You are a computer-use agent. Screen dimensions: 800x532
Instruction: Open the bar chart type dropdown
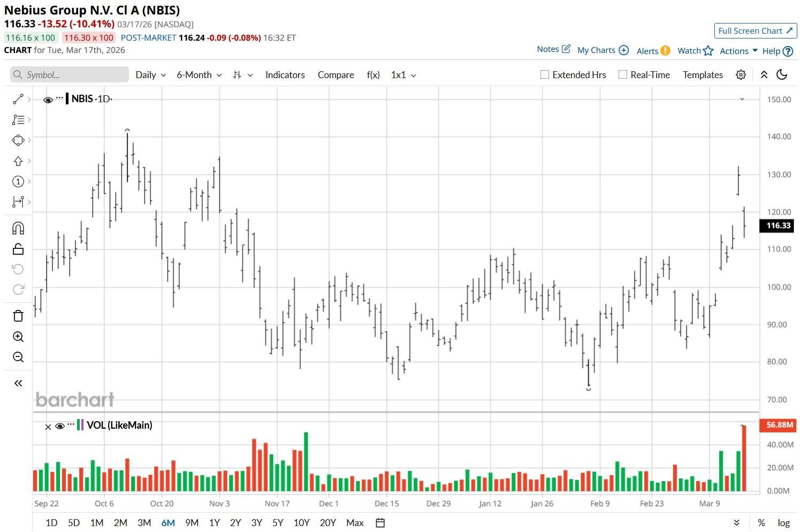click(x=243, y=75)
